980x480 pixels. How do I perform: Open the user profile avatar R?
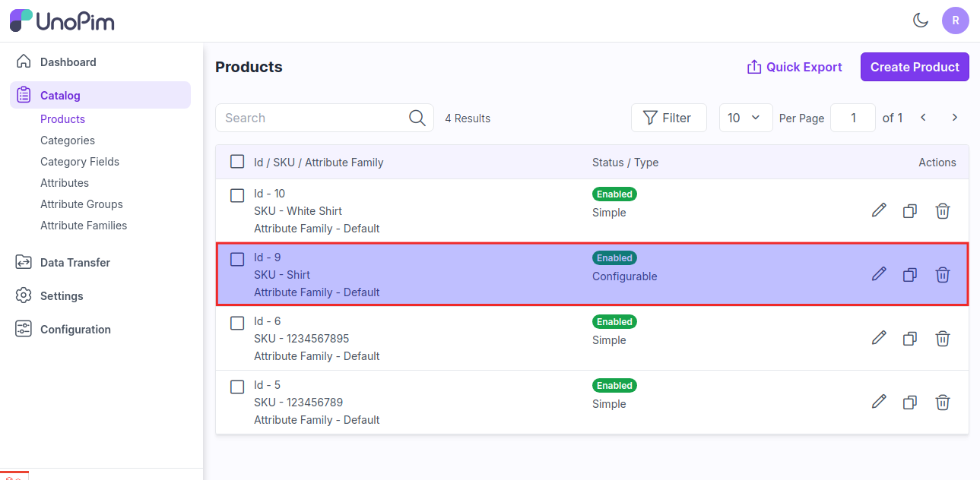(955, 21)
